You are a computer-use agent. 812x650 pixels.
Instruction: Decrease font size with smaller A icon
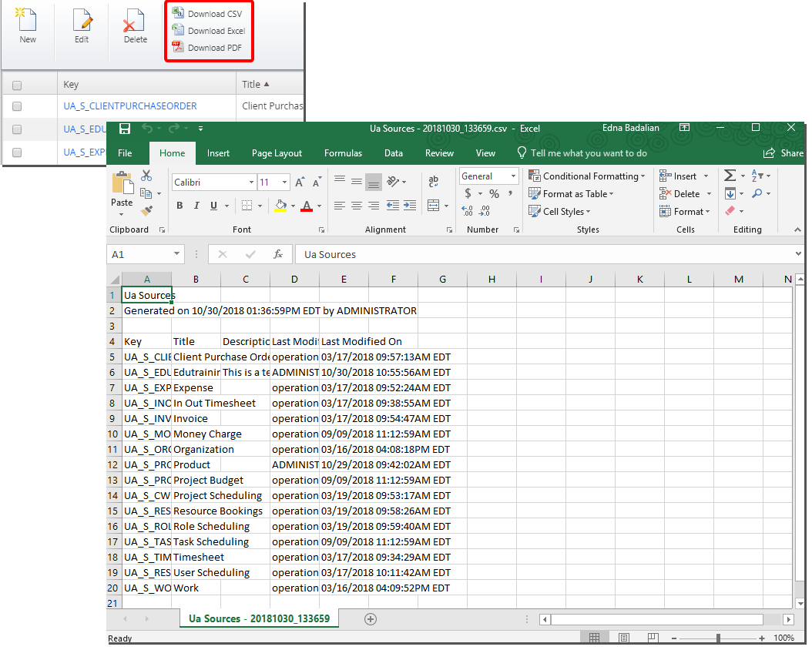(x=317, y=183)
